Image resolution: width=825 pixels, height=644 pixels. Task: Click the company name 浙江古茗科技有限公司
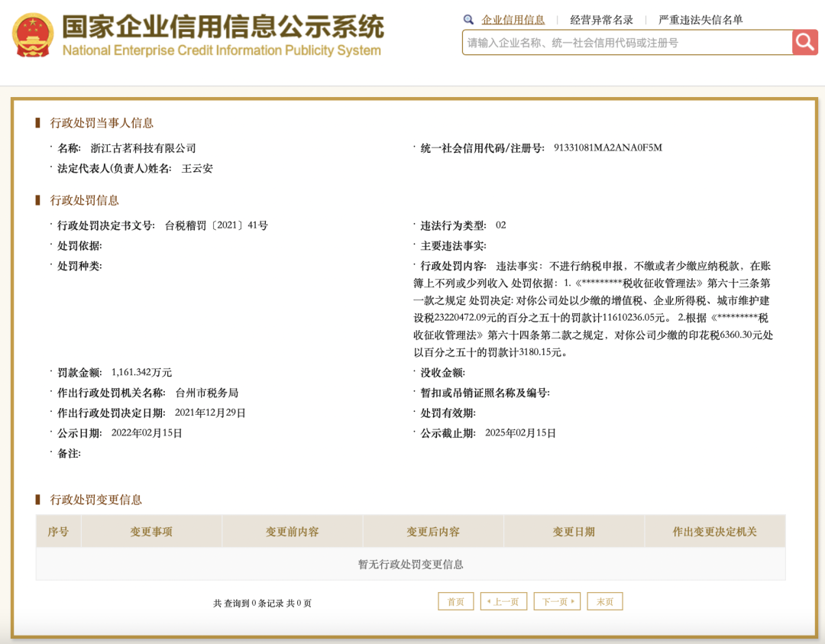[x=143, y=148]
